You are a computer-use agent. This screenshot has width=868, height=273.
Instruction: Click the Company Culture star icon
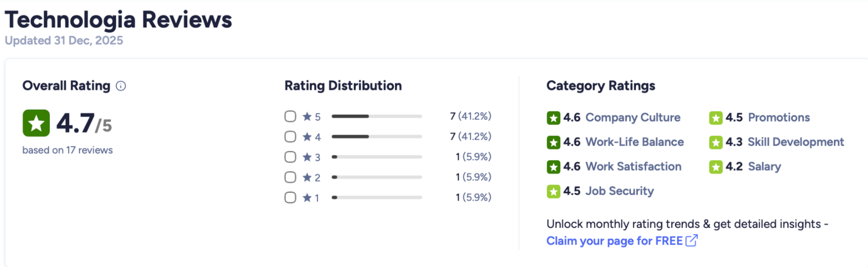pos(553,118)
